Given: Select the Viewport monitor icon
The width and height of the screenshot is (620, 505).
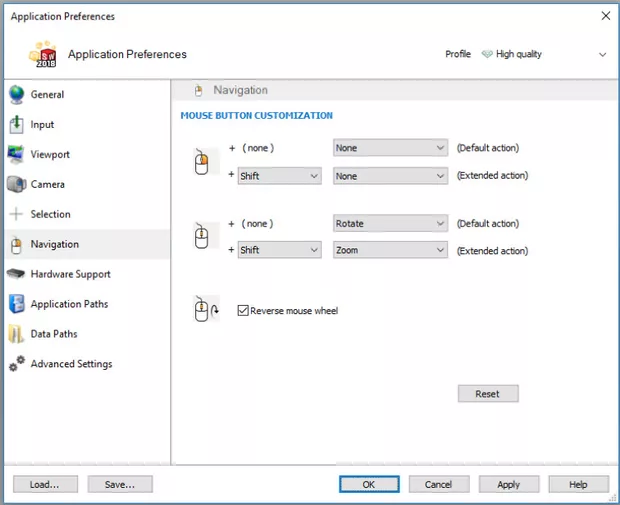Looking at the screenshot, I should [x=16, y=155].
